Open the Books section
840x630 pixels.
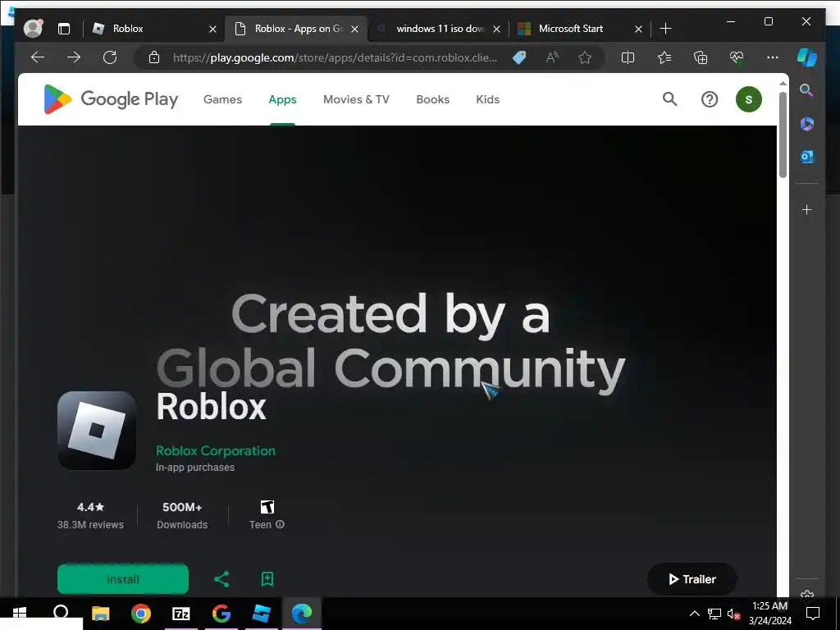point(433,99)
